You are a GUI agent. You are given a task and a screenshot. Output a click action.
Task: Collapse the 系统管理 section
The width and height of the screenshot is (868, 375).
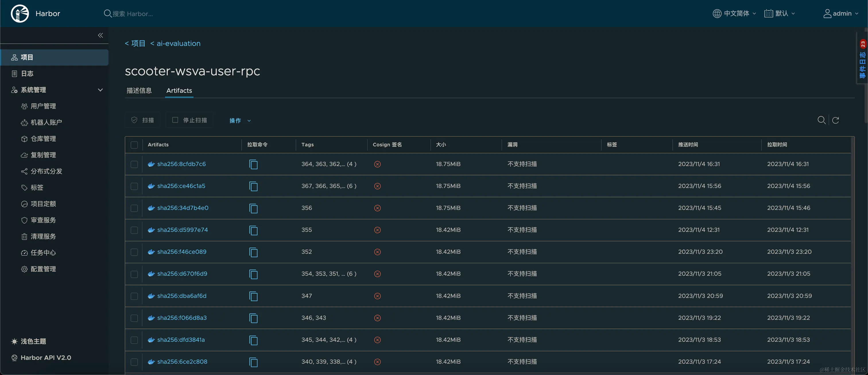[100, 90]
